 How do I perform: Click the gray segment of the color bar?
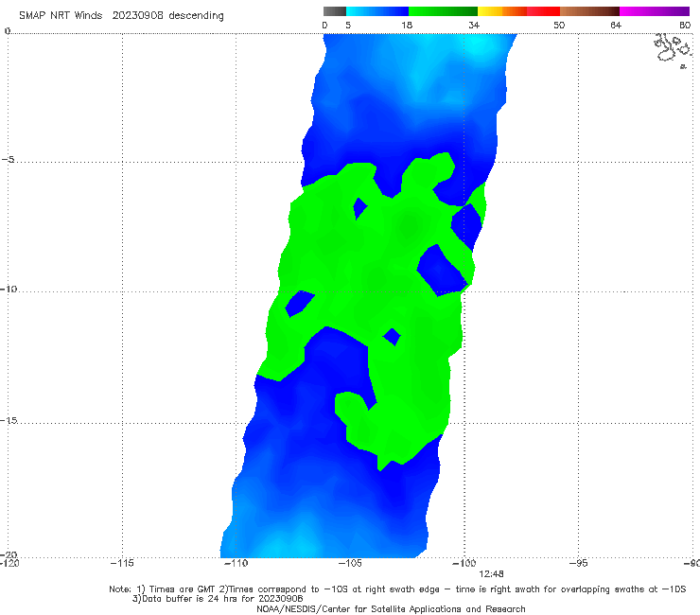point(335,11)
